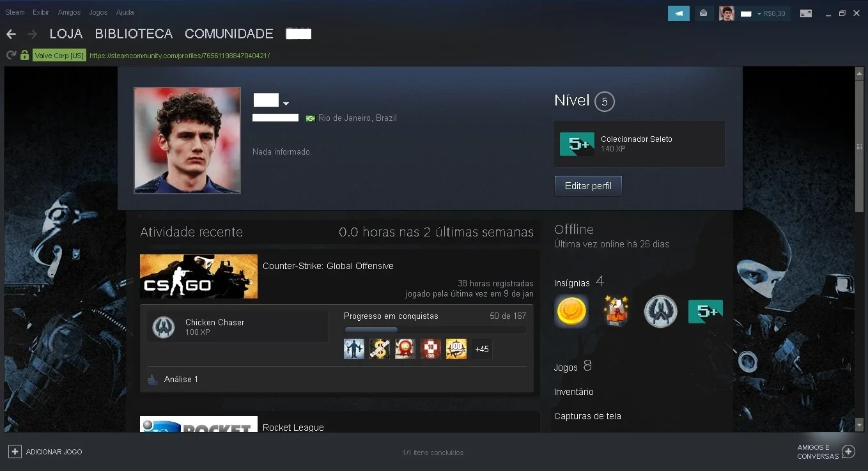This screenshot has width=868, height=471.
Task: Click the vertical scrollbar thumb
Action: [860, 146]
